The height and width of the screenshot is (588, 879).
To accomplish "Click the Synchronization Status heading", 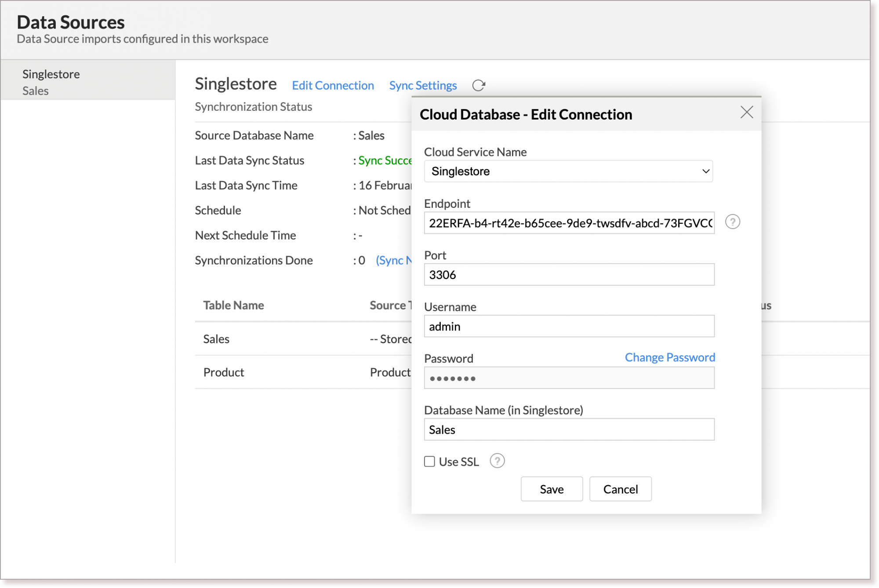I will 254,107.
